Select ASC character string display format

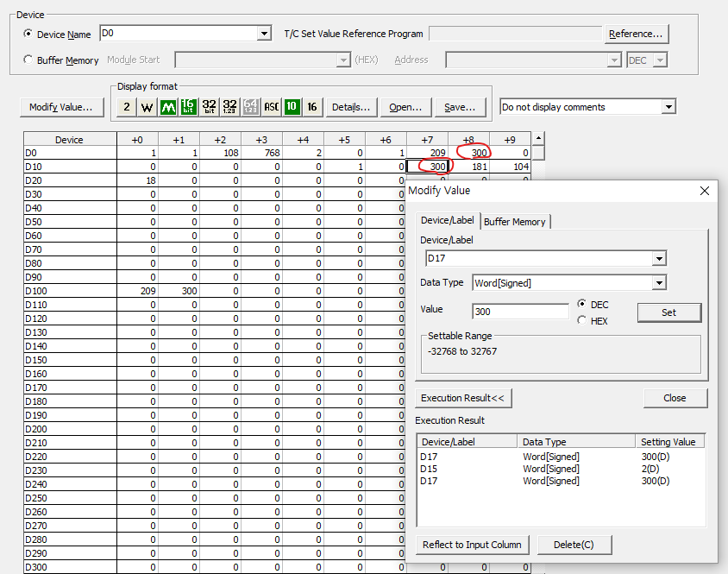(x=271, y=107)
